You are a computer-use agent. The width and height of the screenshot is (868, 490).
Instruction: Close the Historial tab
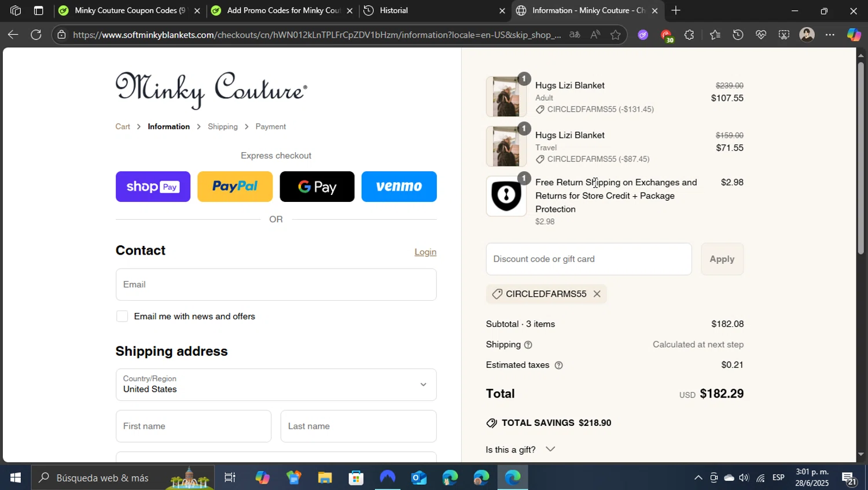(502, 10)
